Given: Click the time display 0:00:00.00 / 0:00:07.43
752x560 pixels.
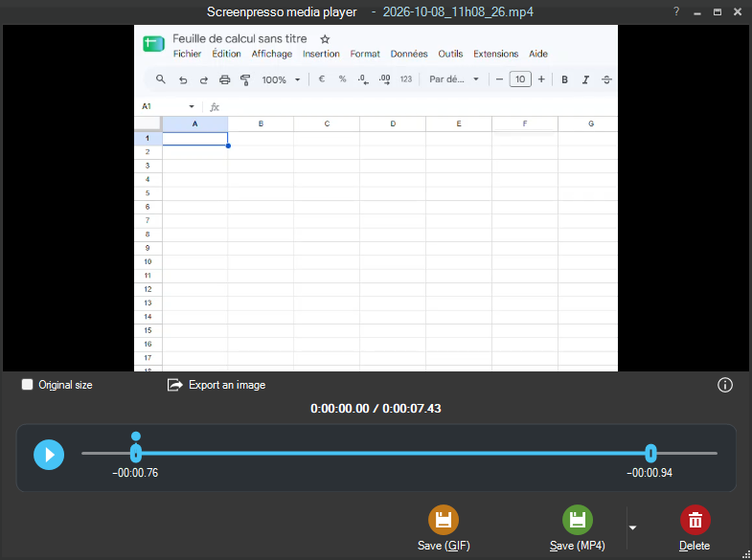Looking at the screenshot, I should [376, 408].
